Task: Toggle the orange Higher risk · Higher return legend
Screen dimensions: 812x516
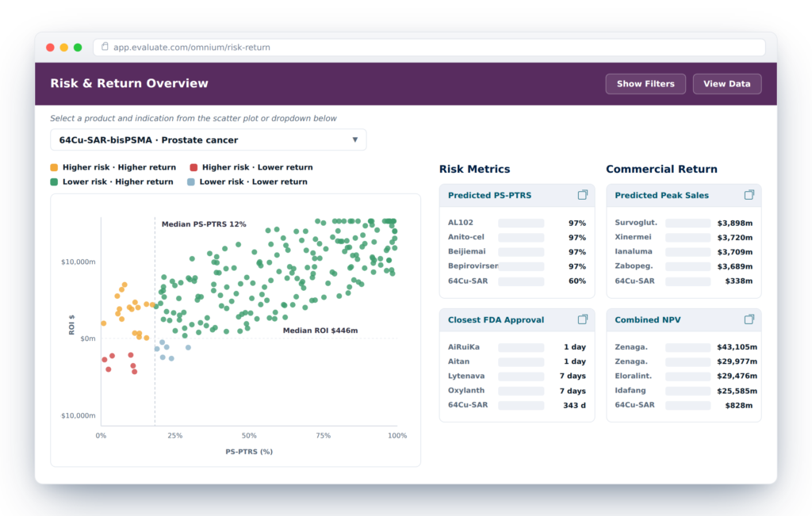Action: 113,167
